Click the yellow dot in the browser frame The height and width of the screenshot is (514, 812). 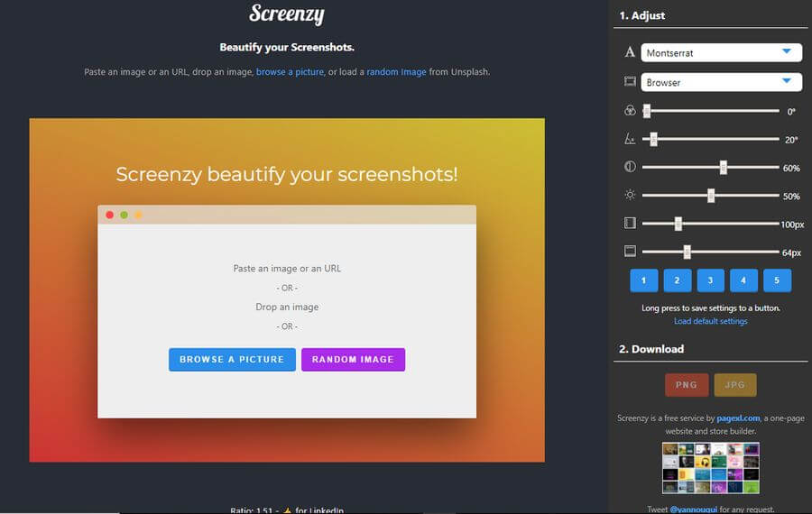138,215
